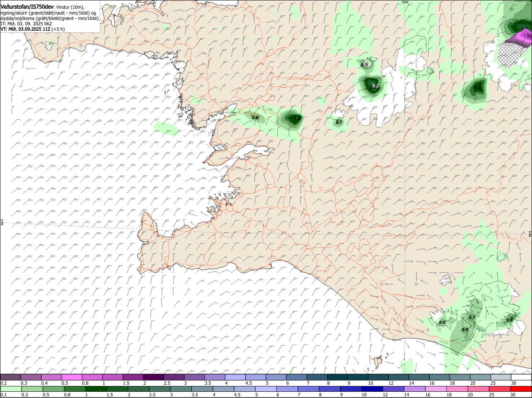The image size is (532, 398).
Task: Pick snow-scale swatch between 9 and 10
Action: tap(358, 377)
